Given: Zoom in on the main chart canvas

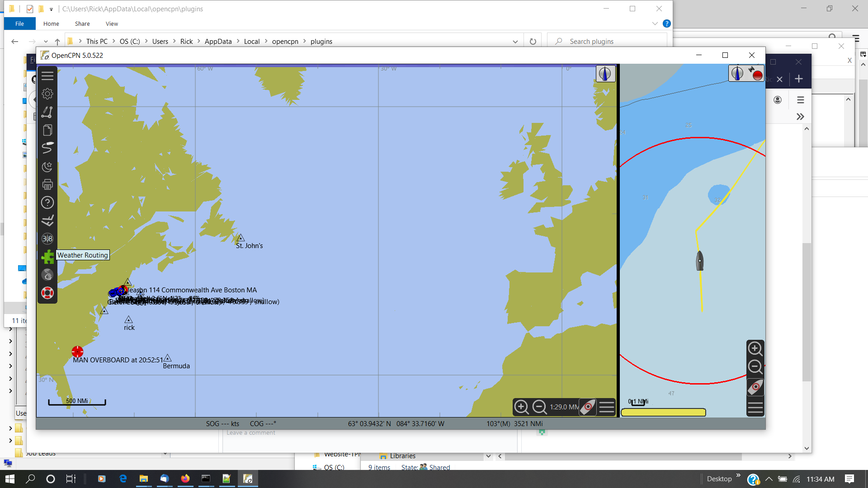Looking at the screenshot, I should click(x=522, y=407).
